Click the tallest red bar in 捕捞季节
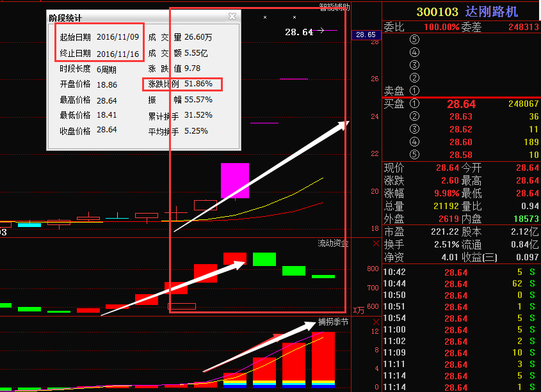Screen dimensions: 541x392 pos(323,358)
